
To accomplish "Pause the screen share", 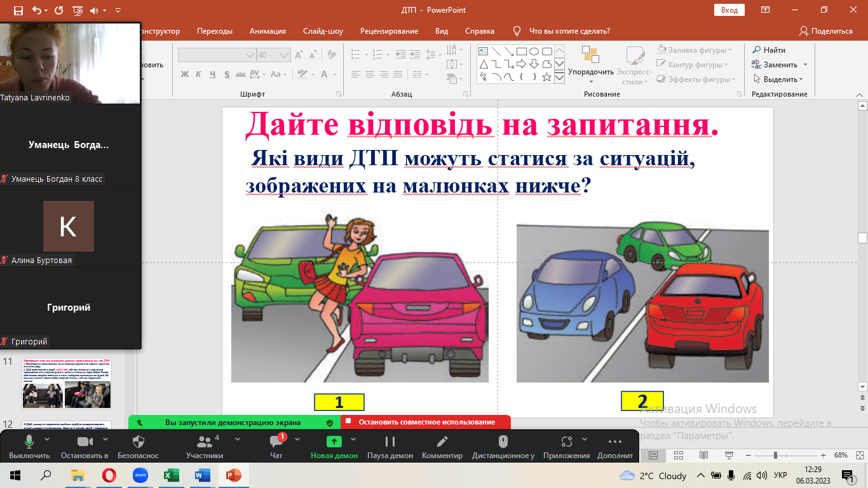I will [390, 442].
